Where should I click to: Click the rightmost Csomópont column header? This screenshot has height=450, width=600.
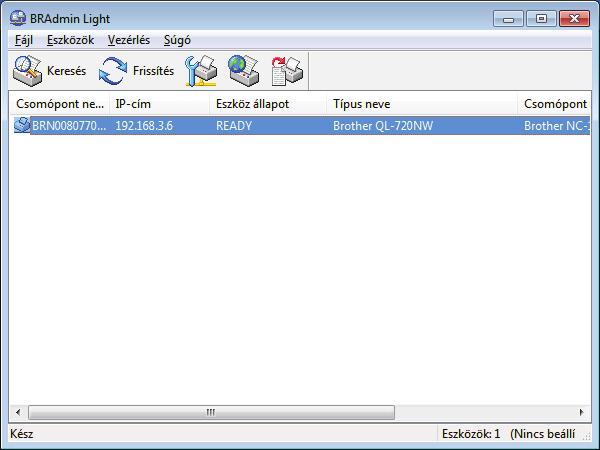(554, 104)
